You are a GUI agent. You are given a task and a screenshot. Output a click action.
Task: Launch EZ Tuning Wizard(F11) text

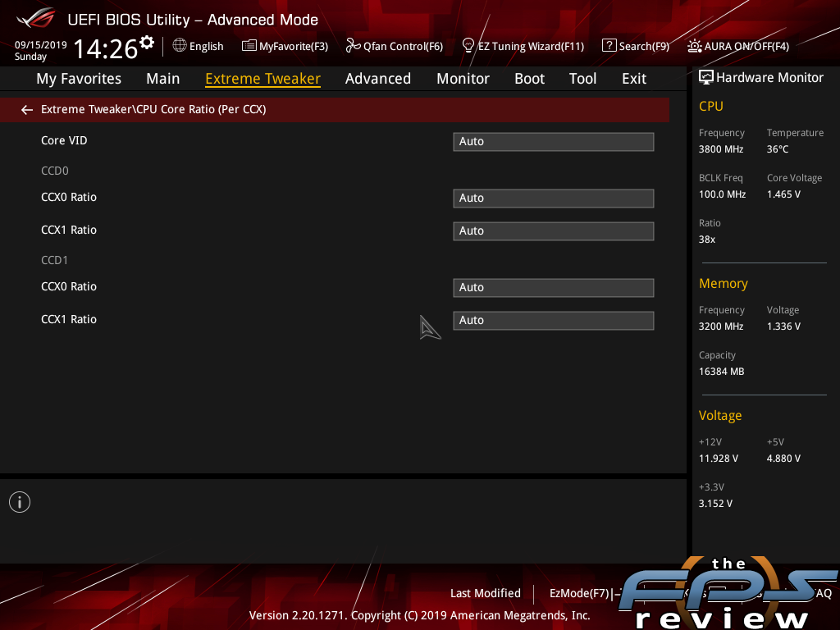(x=531, y=47)
